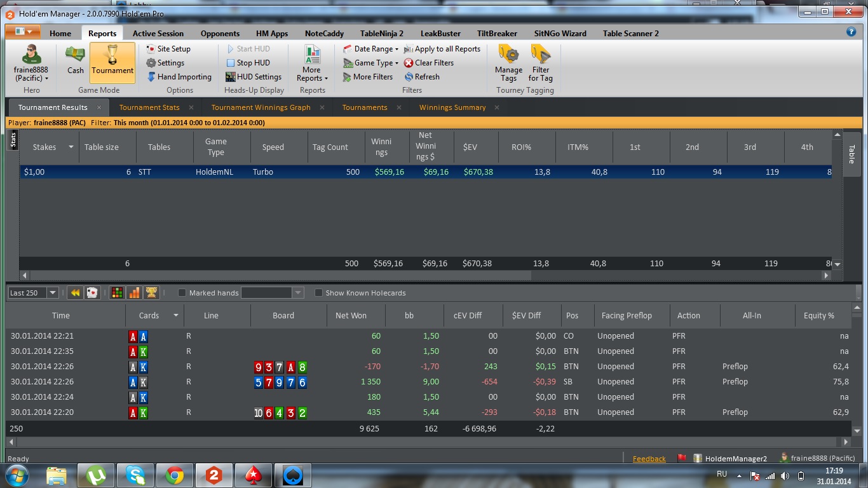The width and height of the screenshot is (868, 488).
Task: Open the Feedback link
Action: (x=649, y=459)
